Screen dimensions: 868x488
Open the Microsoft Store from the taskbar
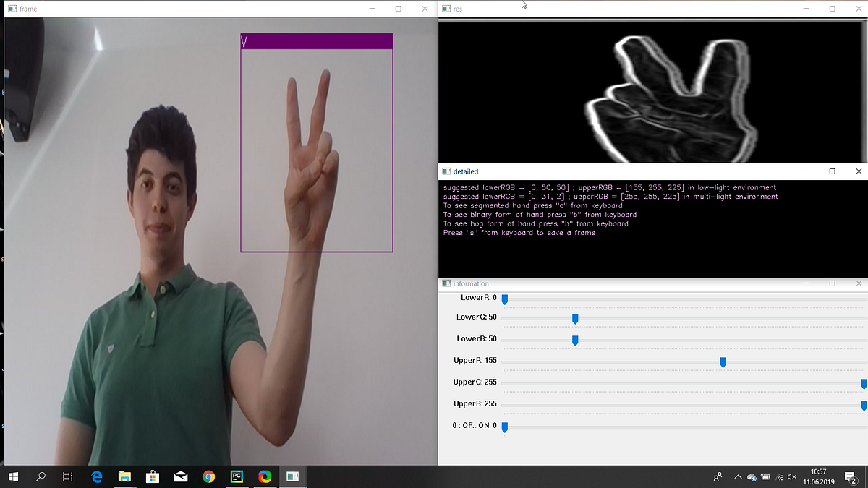coord(152,476)
